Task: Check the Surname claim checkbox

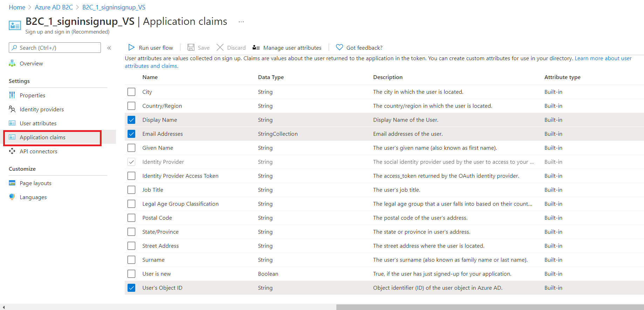Action: pyautogui.click(x=131, y=260)
